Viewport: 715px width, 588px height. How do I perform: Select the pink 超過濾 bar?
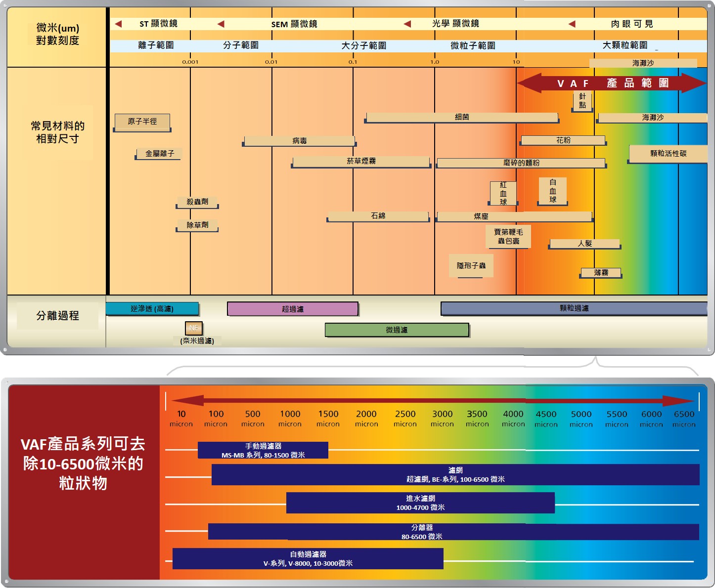(x=292, y=309)
